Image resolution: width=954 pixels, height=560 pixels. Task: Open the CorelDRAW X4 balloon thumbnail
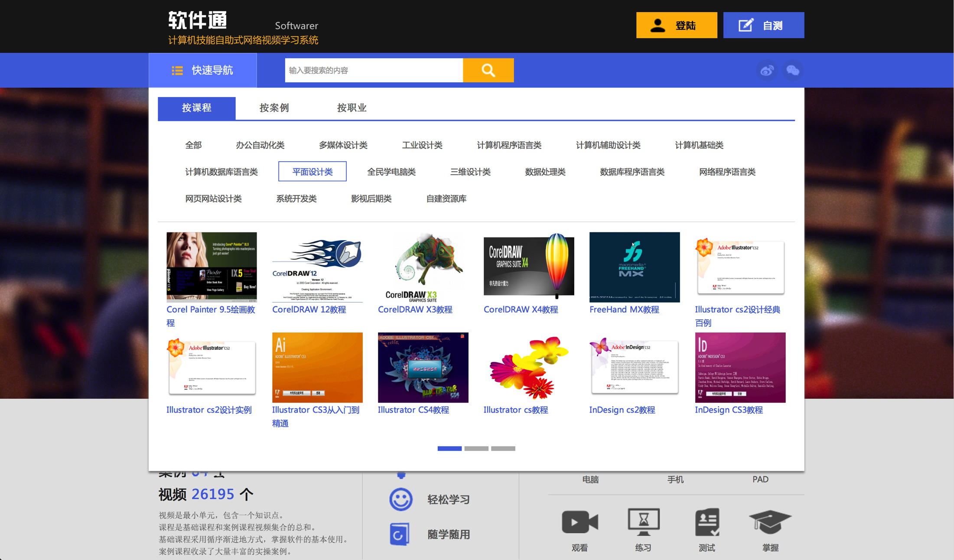coord(529,267)
